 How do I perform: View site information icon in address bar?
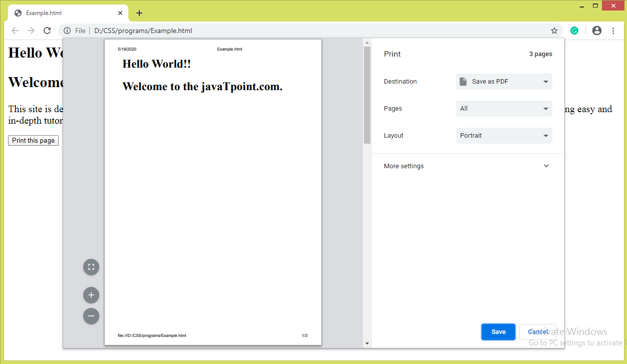tap(67, 31)
